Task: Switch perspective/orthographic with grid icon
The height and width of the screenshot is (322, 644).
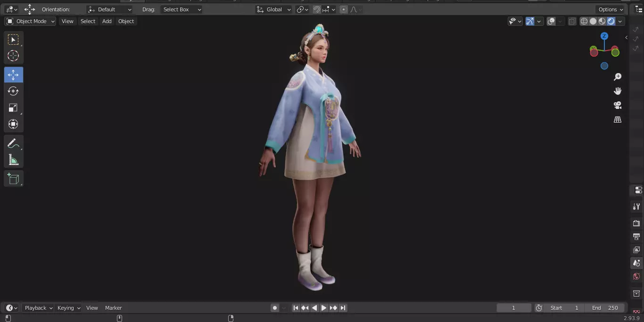Action: point(618,119)
